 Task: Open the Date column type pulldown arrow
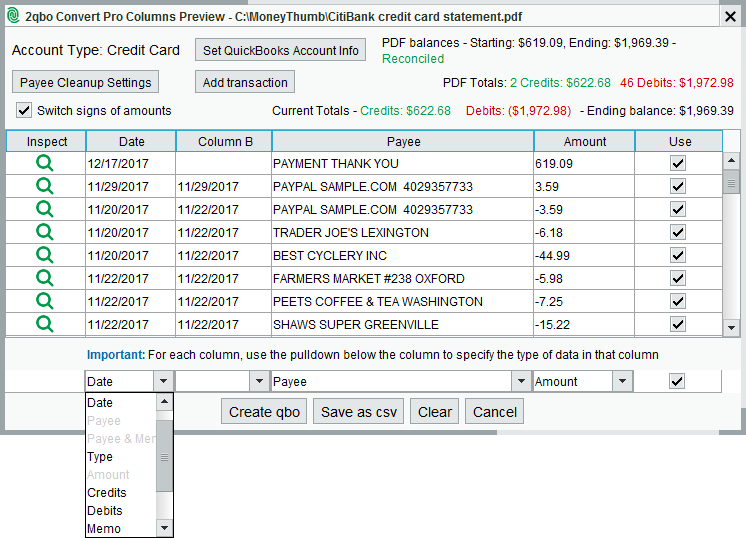[163, 381]
